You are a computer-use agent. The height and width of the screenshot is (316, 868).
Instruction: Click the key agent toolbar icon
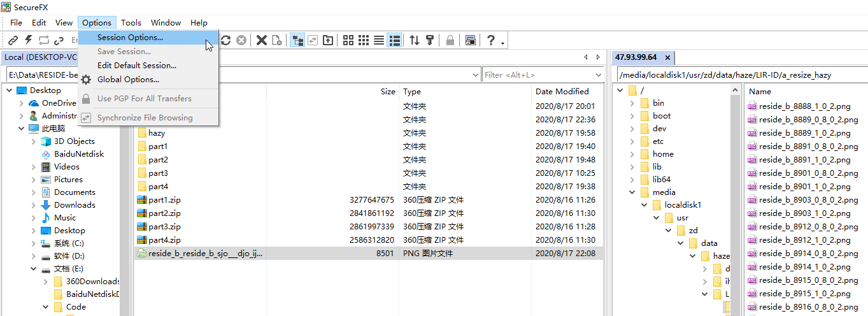[430, 40]
